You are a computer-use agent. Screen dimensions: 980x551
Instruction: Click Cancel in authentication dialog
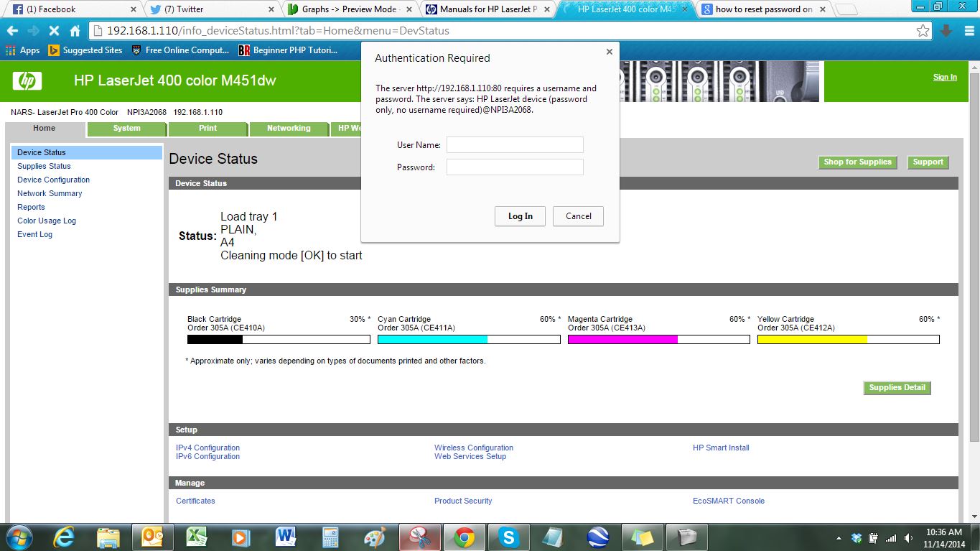pyautogui.click(x=579, y=216)
